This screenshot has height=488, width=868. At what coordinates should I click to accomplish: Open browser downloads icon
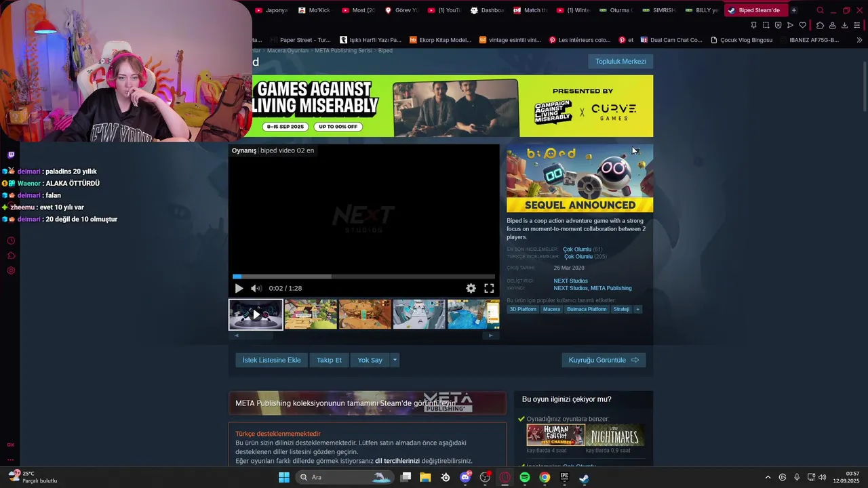[844, 25]
